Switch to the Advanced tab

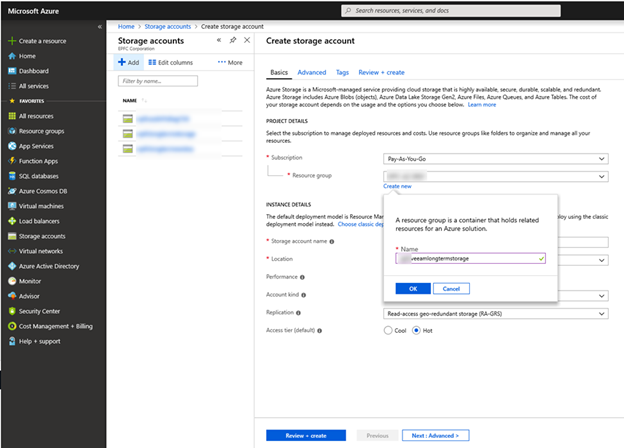point(312,72)
